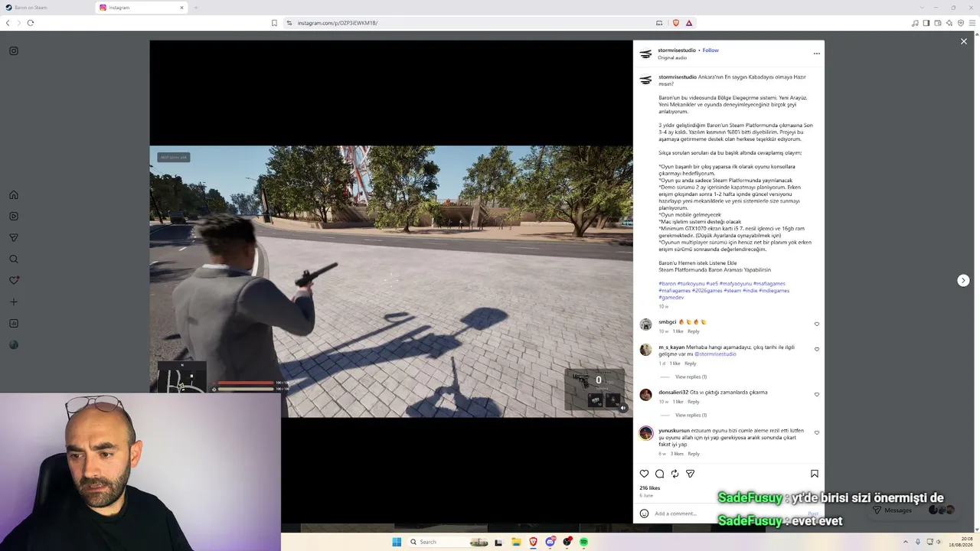Open Direct Messages from the left sidebar
The width and height of the screenshot is (980, 551).
14,237
